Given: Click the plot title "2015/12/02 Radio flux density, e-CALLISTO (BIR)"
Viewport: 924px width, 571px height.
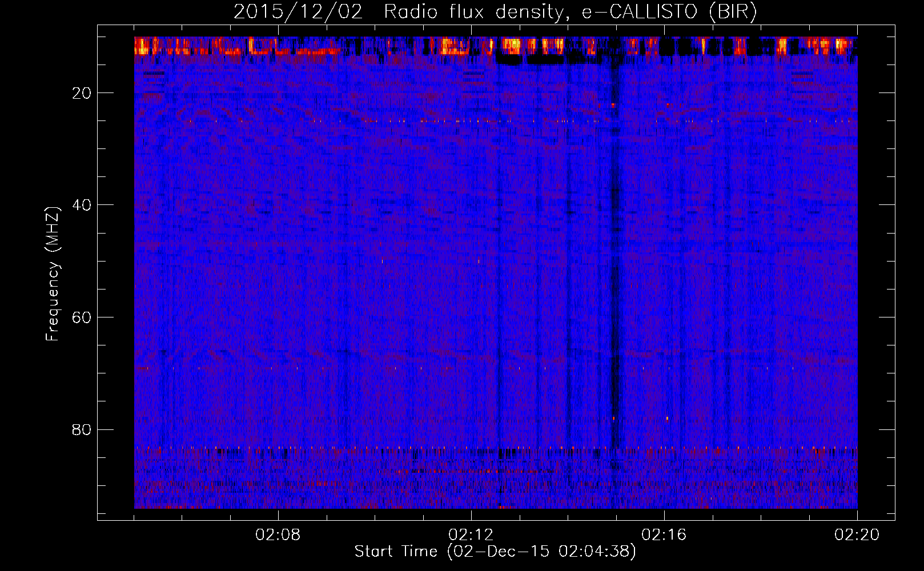Looking at the screenshot, I should [495, 12].
